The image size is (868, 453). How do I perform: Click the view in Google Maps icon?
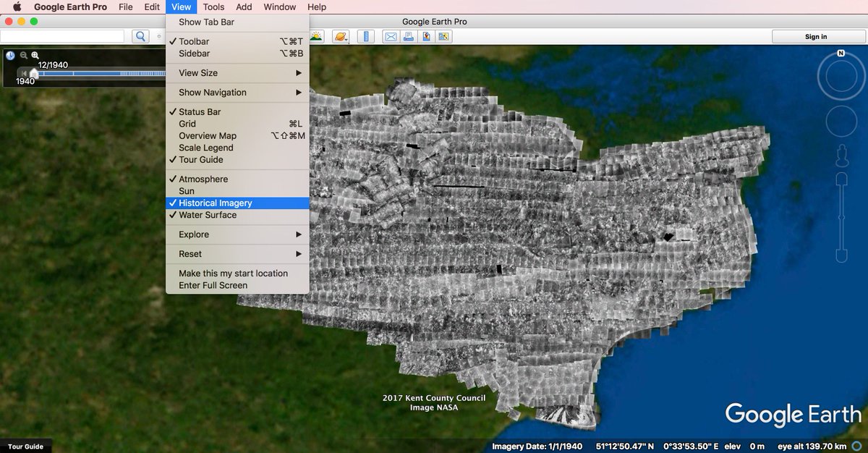pyautogui.click(x=443, y=36)
